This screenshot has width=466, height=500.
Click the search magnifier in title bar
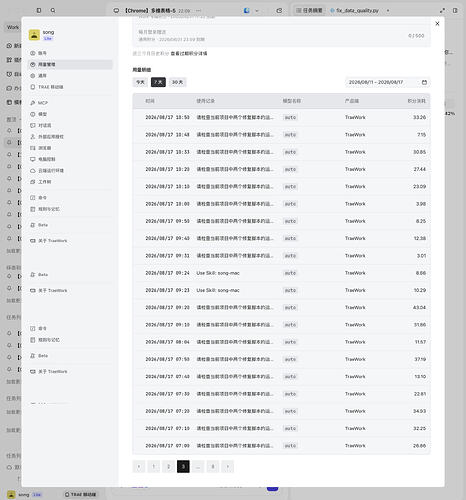[x=53, y=10]
